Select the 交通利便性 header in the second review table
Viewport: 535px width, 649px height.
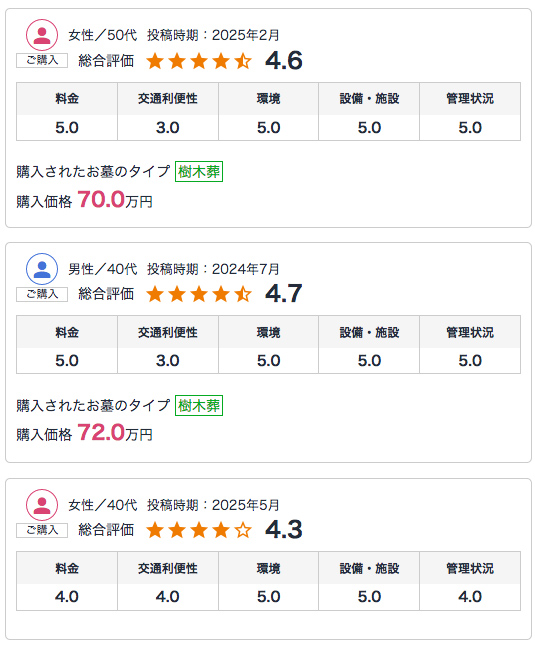pos(168,332)
